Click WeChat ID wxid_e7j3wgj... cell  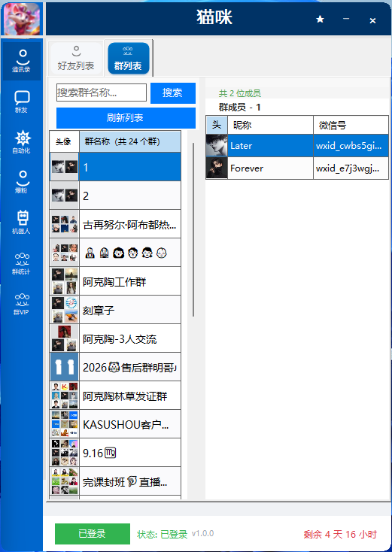tap(351, 168)
